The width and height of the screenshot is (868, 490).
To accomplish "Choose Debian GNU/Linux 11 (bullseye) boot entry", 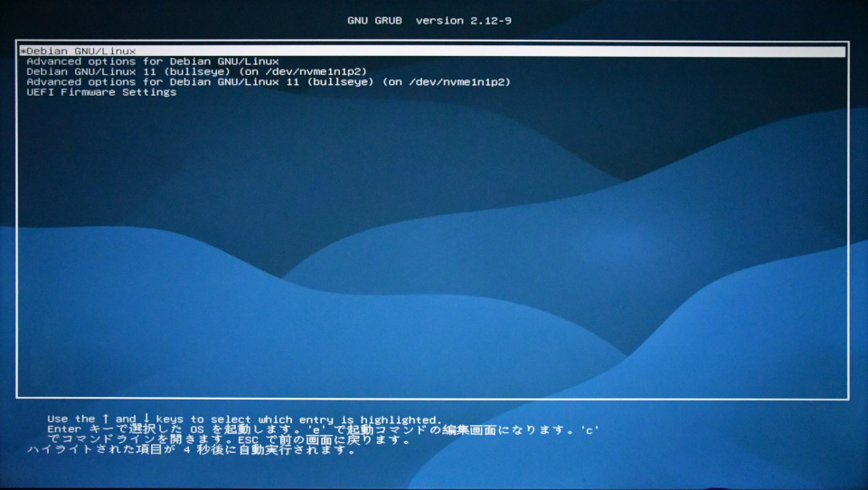I will [x=196, y=71].
